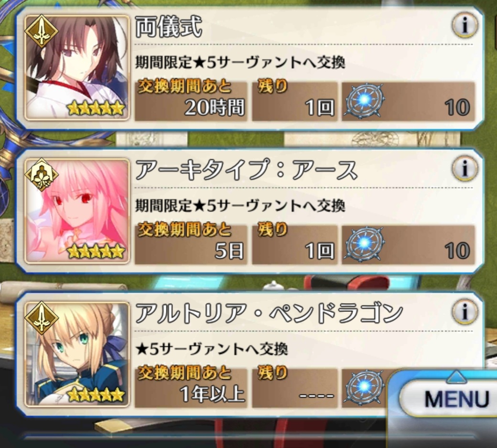Open info for アーキタイプ：アース
497x448 pixels.
tap(465, 168)
